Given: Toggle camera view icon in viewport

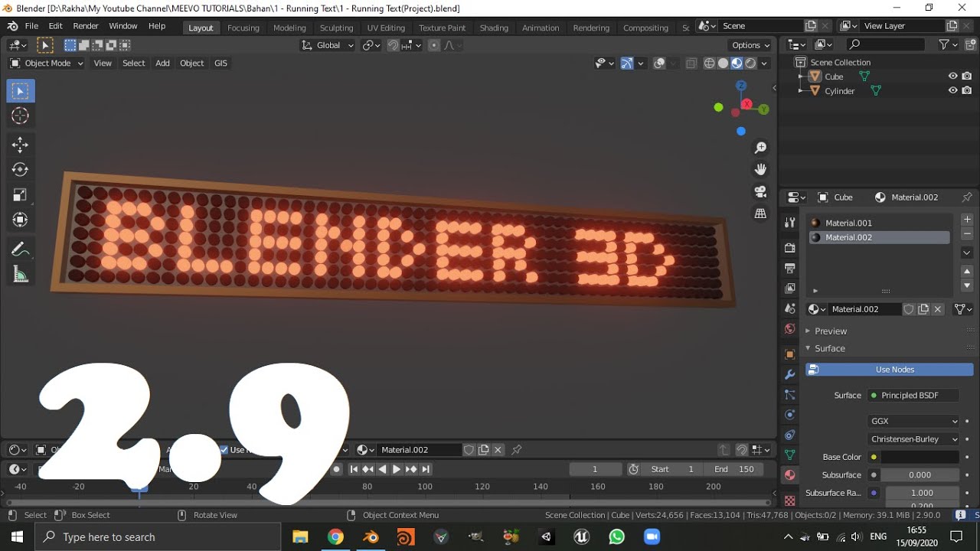Looking at the screenshot, I should [760, 191].
